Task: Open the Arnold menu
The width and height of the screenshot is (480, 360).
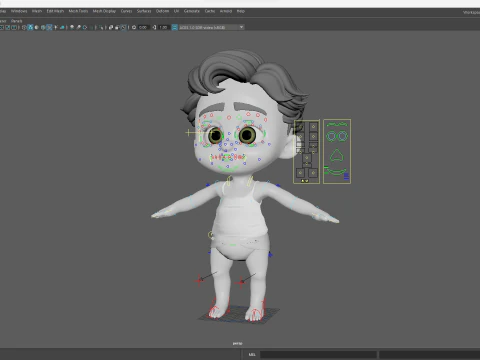Action: tap(226, 11)
